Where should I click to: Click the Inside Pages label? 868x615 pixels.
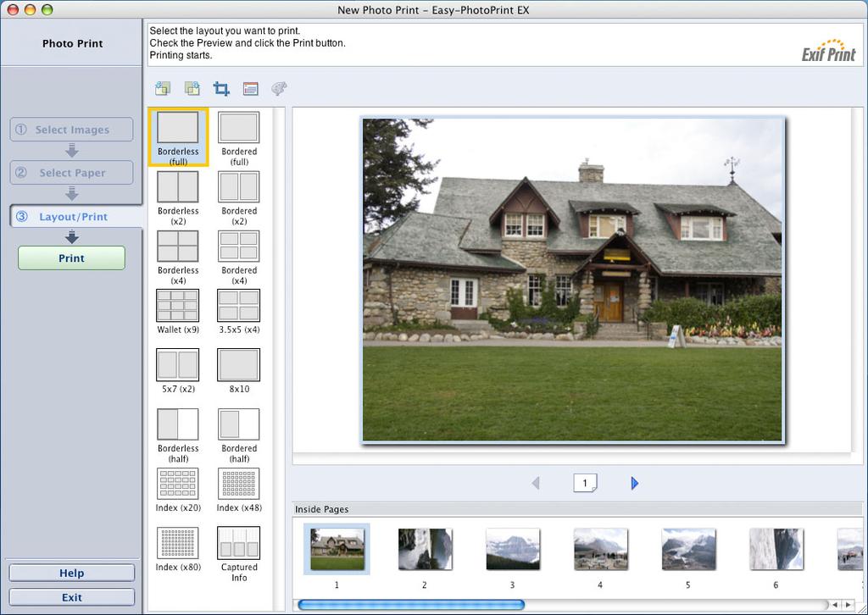click(321, 509)
